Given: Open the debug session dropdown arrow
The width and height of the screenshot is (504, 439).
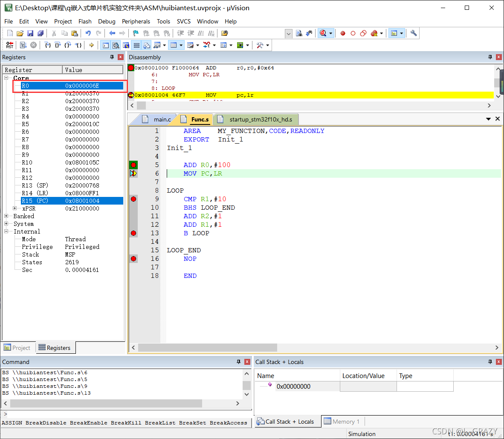Looking at the screenshot, I should (331, 33).
